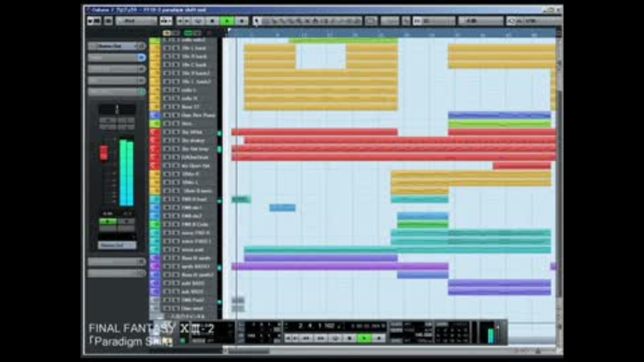
Task: Click the green Play button in top toolbar
Action: tap(227, 21)
